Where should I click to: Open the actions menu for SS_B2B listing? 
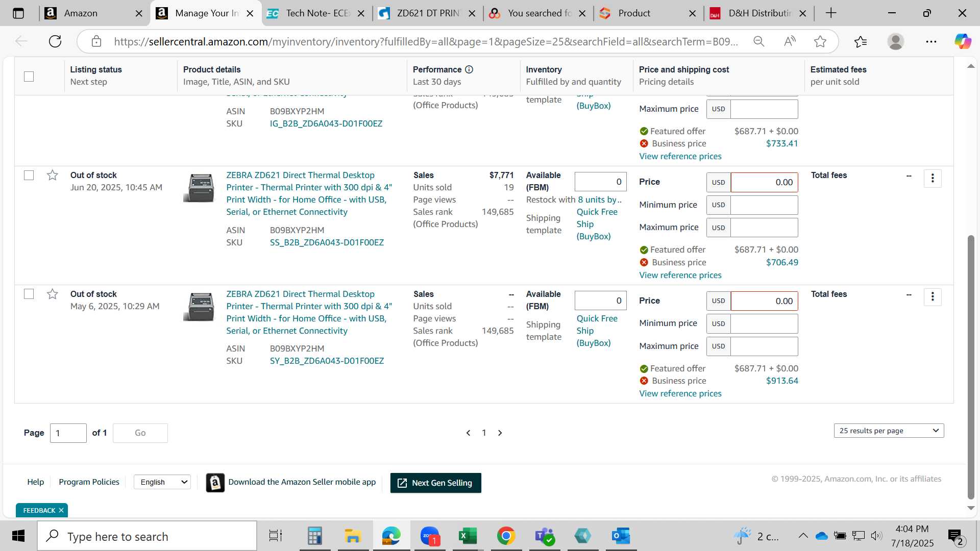(x=933, y=178)
